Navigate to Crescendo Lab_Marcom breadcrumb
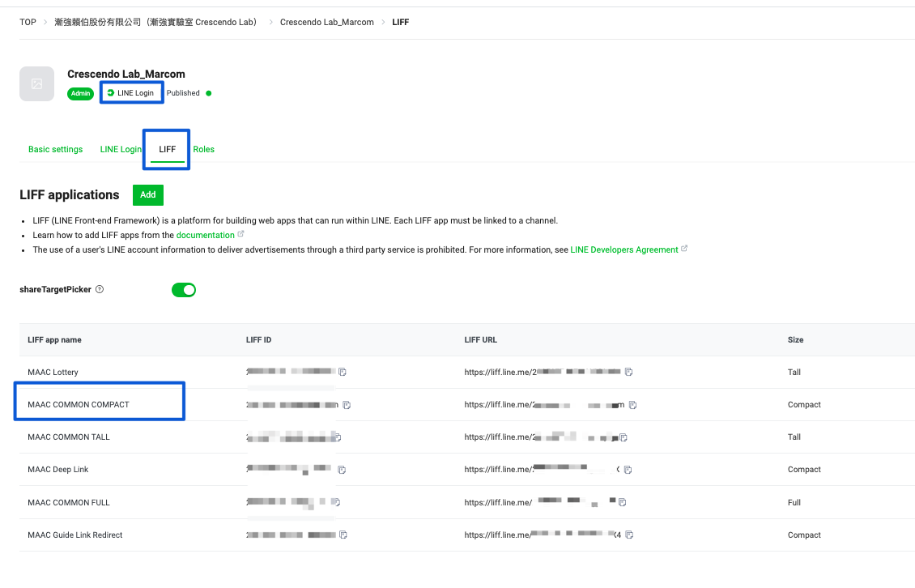This screenshot has width=915, height=588. coord(326,22)
